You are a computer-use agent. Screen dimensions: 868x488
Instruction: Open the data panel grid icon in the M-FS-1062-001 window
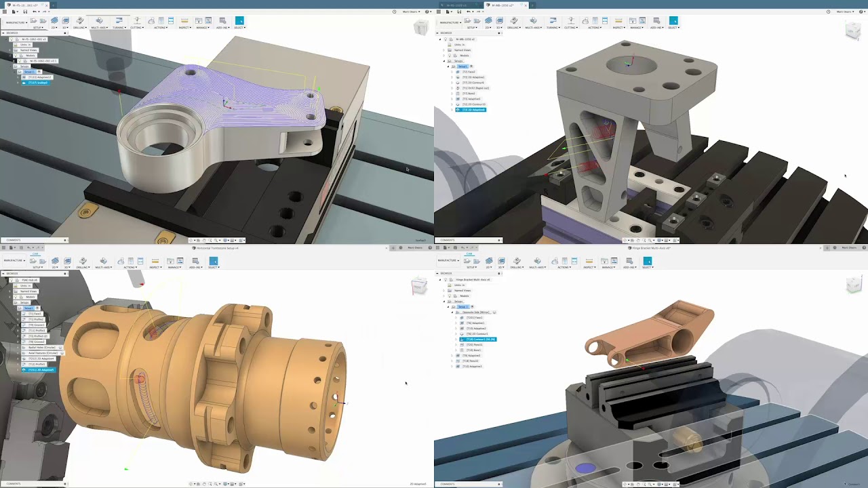coord(6,12)
